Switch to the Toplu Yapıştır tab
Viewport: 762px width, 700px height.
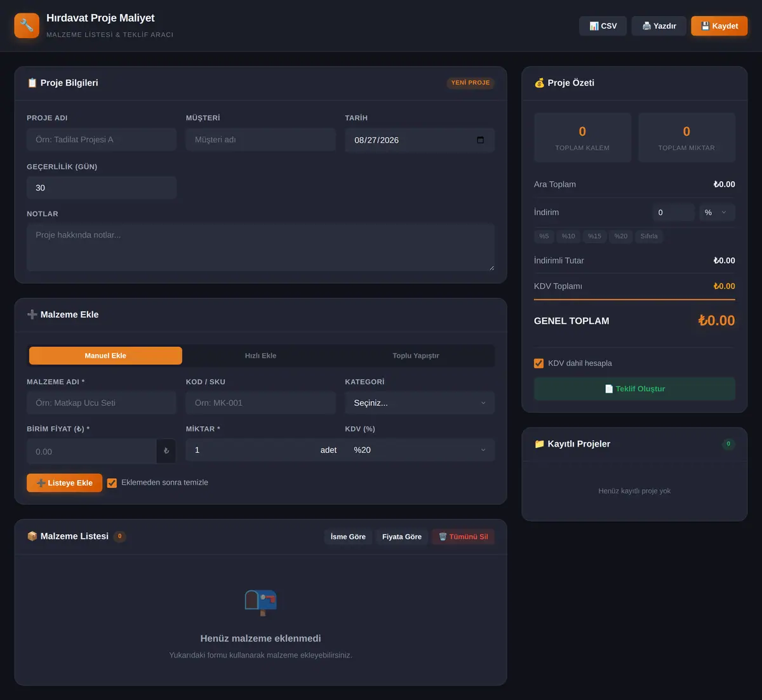(415, 356)
